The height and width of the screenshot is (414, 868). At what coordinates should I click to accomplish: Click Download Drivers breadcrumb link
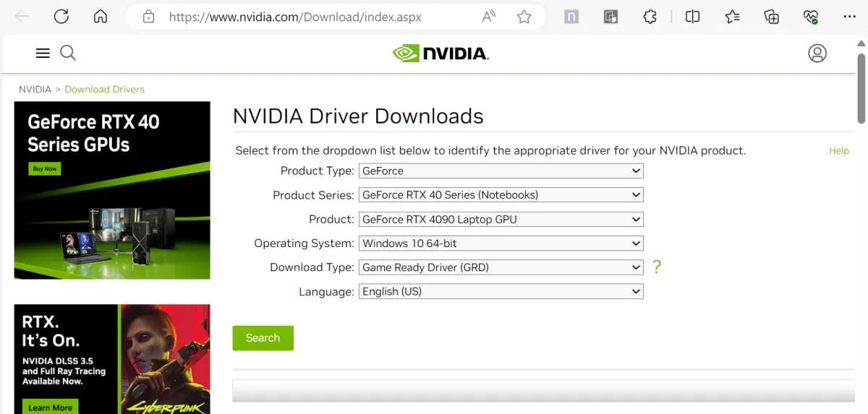(105, 90)
